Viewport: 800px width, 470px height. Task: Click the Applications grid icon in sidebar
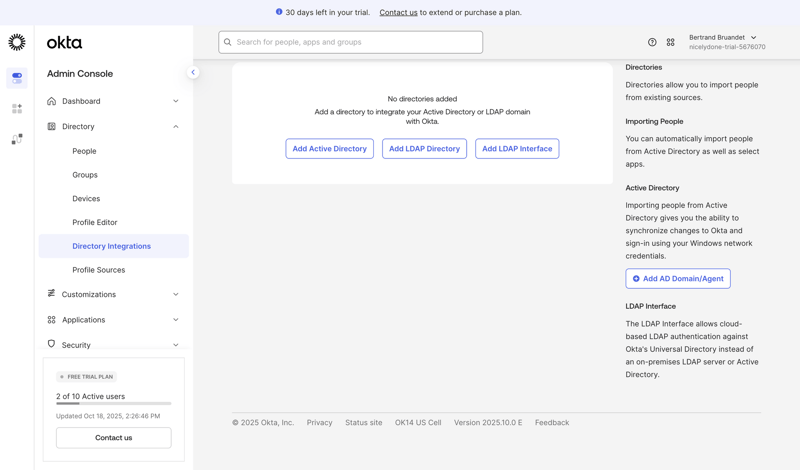51,319
